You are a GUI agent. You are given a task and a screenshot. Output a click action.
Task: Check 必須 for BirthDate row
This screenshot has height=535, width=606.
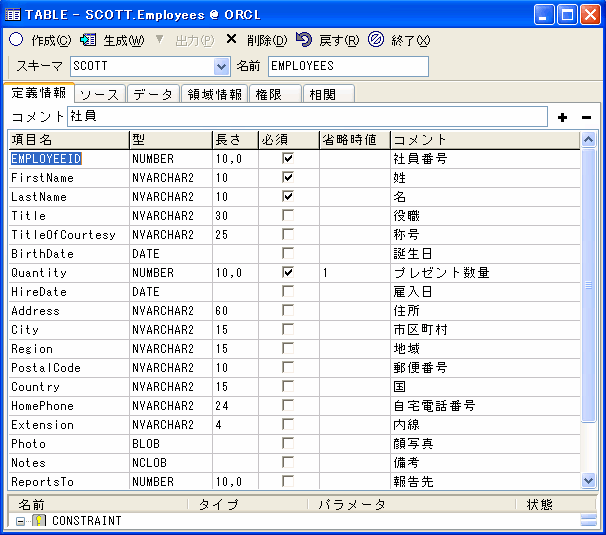288,253
